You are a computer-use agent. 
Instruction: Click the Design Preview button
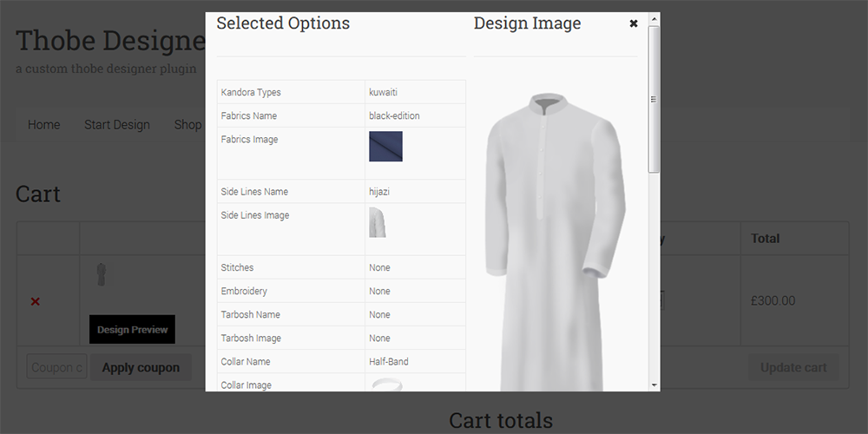[132, 329]
